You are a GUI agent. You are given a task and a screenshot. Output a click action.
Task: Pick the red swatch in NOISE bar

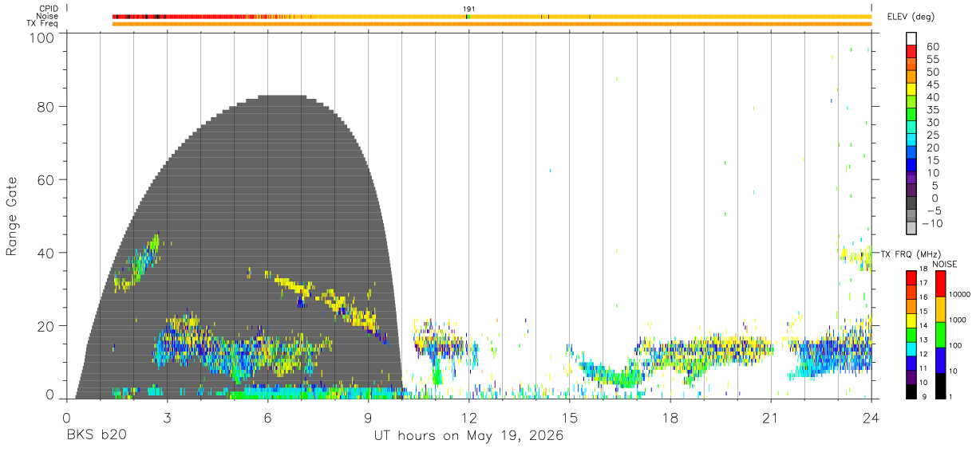click(x=940, y=284)
